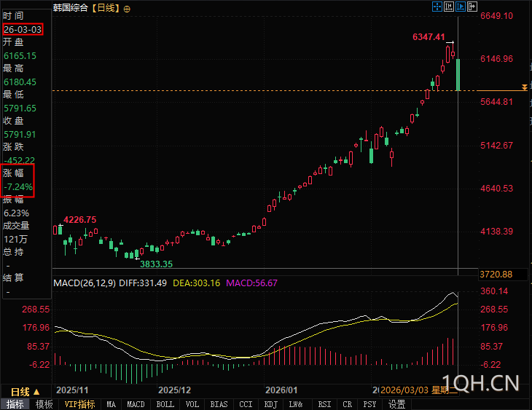
Task: Select the LW& indicator
Action: pyautogui.click(x=296, y=404)
